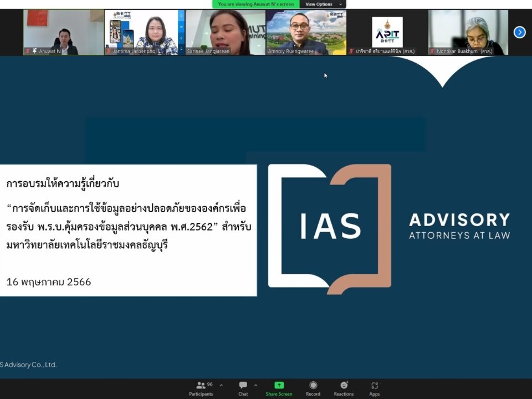This screenshot has height=399, width=532.
Task: Select Amnoiy Ruengwaree video thumbnail
Action: (306, 32)
